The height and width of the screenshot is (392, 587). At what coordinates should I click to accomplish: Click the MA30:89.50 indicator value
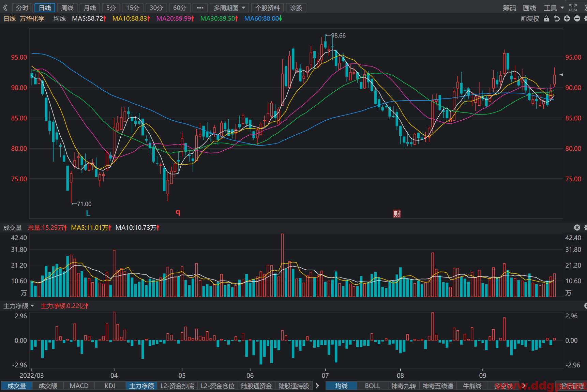(x=219, y=18)
